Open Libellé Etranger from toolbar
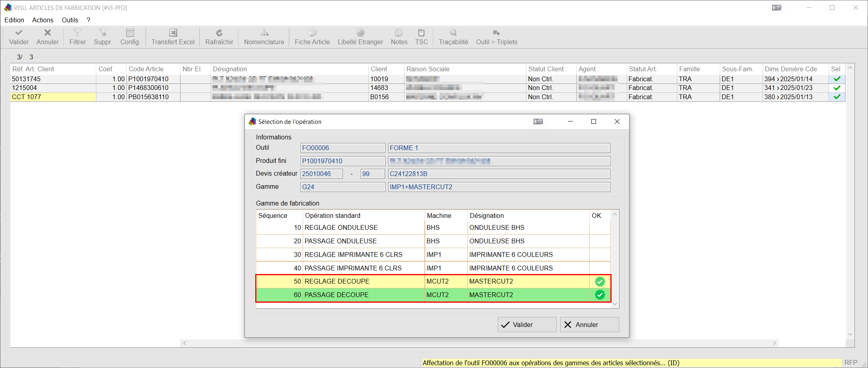Image resolution: width=868 pixels, height=368 pixels. tap(360, 37)
